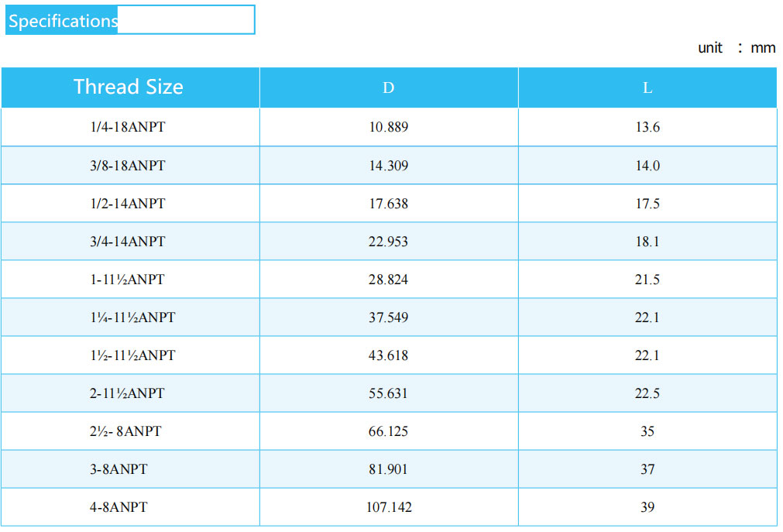The width and height of the screenshot is (783, 532).
Task: Click the D value 28.824
Action: 388,280
